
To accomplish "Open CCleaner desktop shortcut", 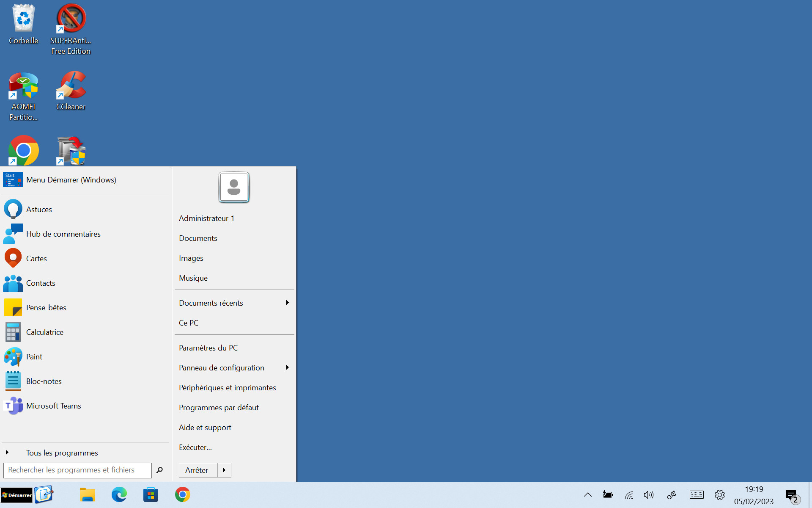I will tap(71, 91).
